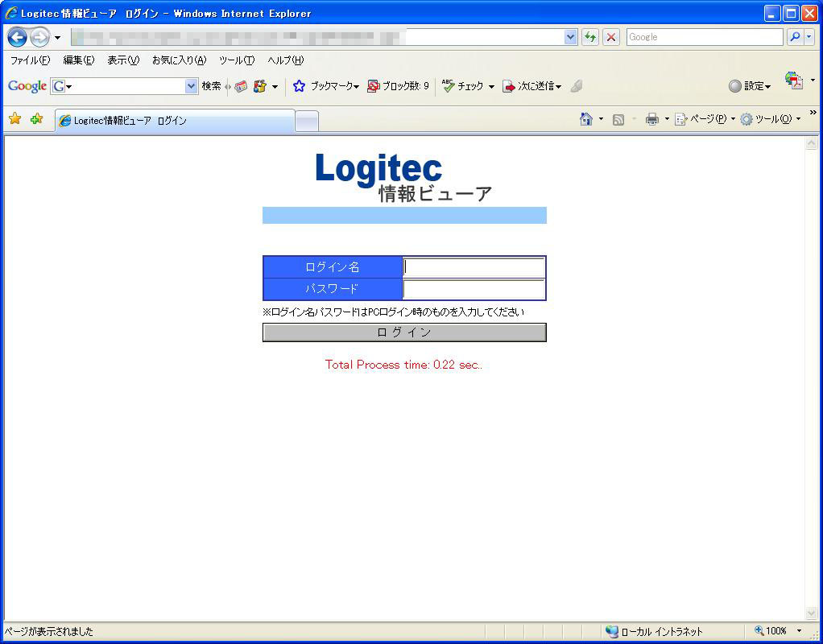Open the 編集(E) menu
This screenshot has width=823, height=644.
(x=79, y=60)
